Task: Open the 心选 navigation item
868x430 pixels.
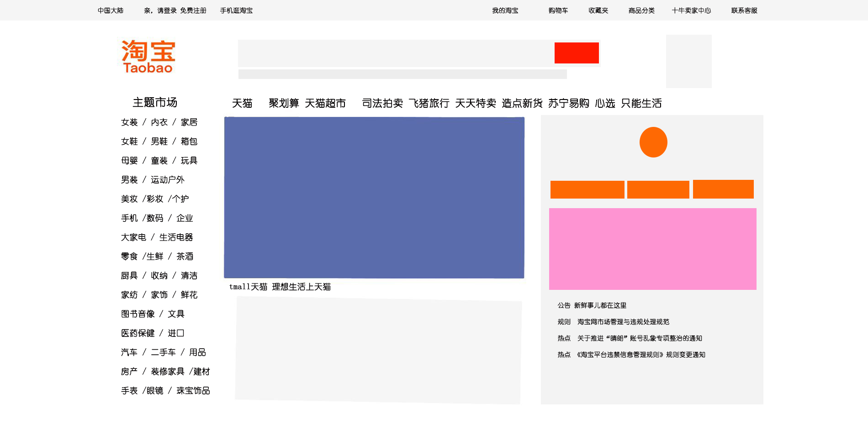Action: [x=605, y=103]
